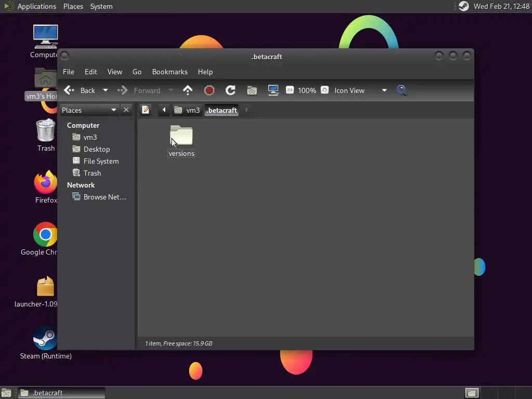This screenshot has height=399, width=532.
Task: Open File System in the sidebar
Action: (101, 161)
